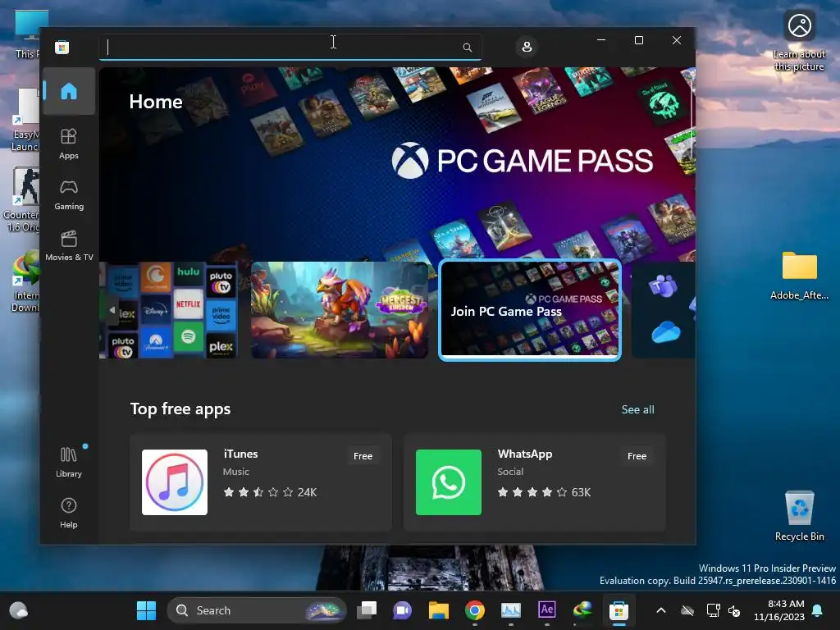This screenshot has width=840, height=630.
Task: Open Help in Store sidebar
Action: pos(69,513)
